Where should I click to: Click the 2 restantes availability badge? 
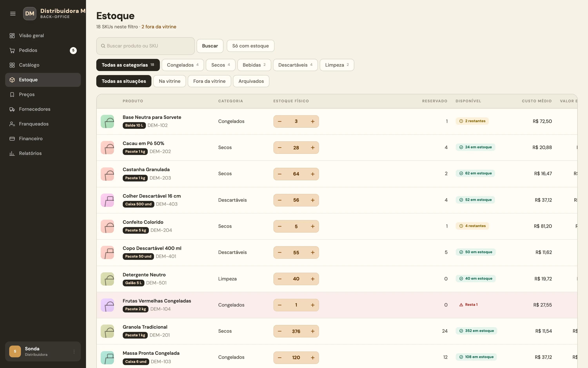[472, 121]
